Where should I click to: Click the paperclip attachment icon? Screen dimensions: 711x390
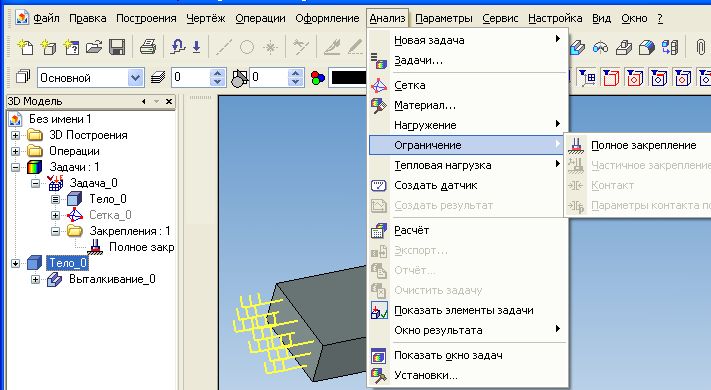click(701, 47)
